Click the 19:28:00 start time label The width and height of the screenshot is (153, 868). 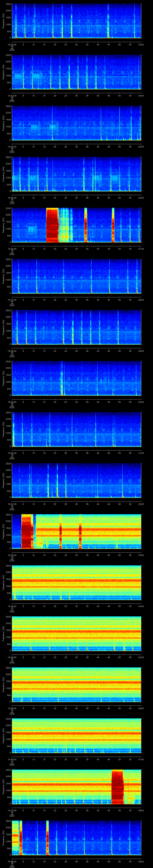(x=12, y=351)
